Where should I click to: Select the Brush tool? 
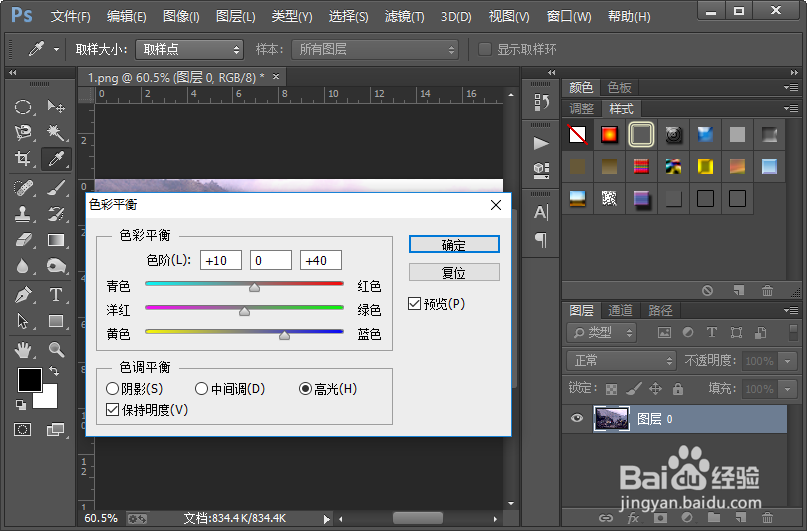(x=56, y=187)
